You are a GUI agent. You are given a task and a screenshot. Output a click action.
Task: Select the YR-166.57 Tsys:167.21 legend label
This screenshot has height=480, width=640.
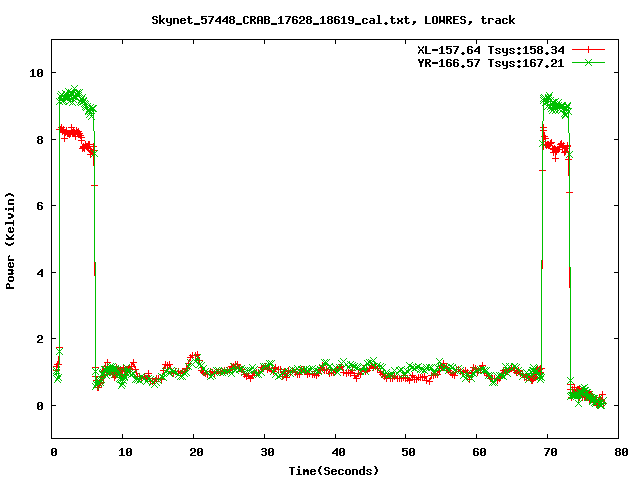click(491, 63)
